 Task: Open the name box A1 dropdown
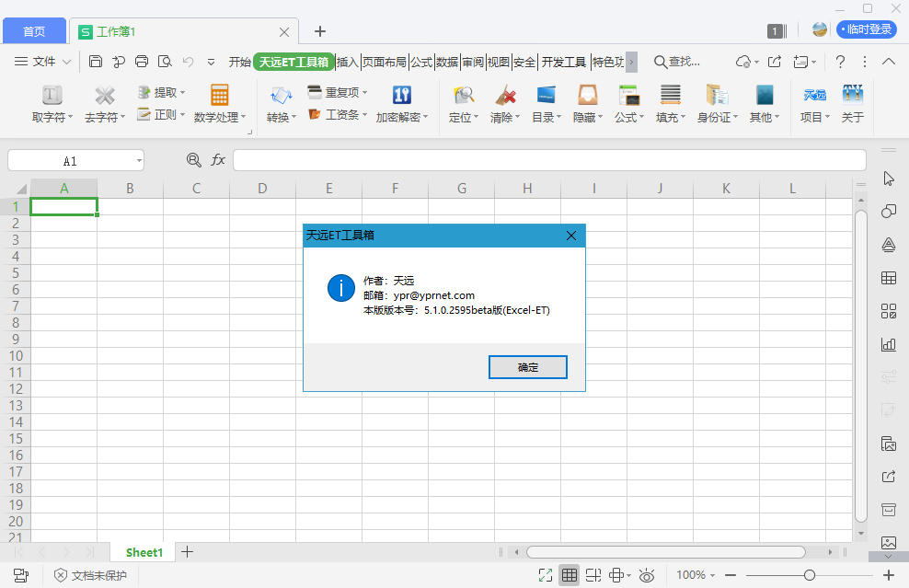tap(139, 160)
